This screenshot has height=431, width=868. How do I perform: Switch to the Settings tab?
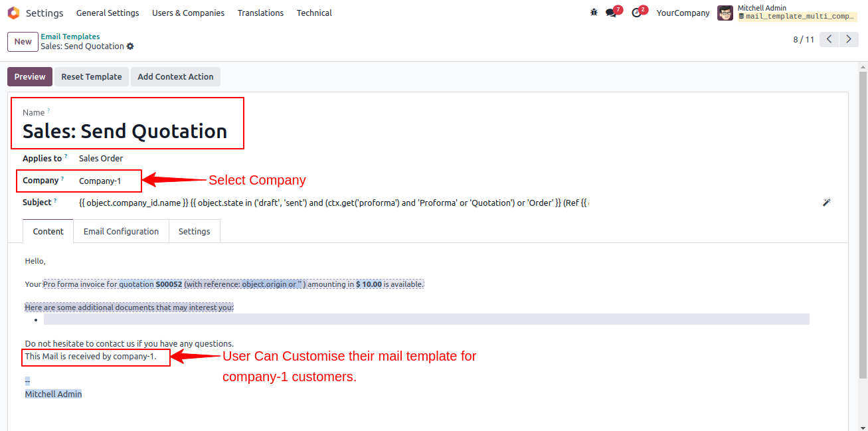[x=194, y=231]
